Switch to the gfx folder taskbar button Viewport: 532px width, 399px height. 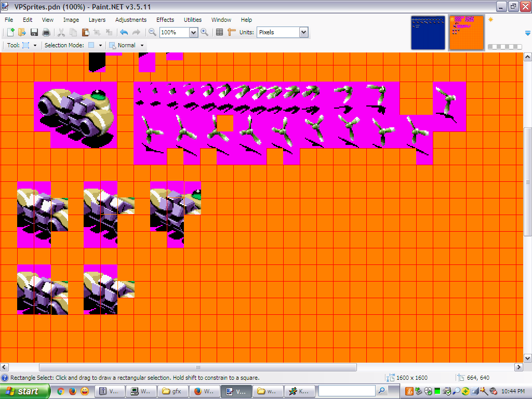pyautogui.click(x=173, y=391)
